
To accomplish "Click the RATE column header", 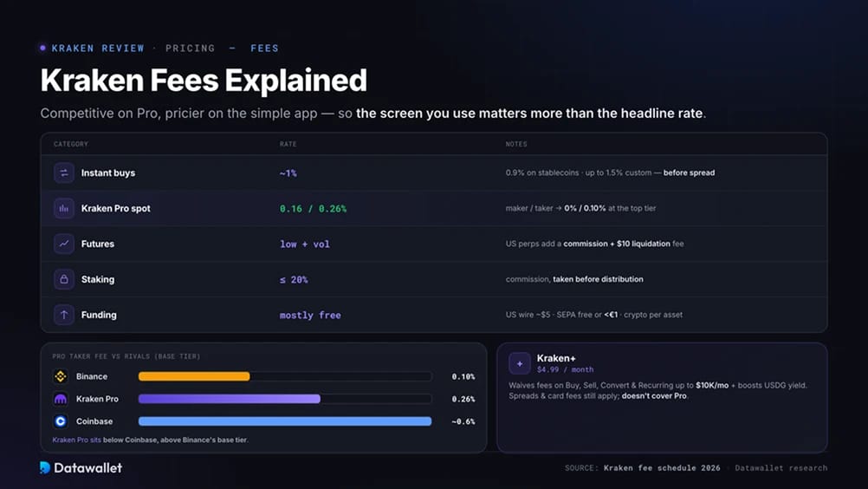I will (288, 144).
